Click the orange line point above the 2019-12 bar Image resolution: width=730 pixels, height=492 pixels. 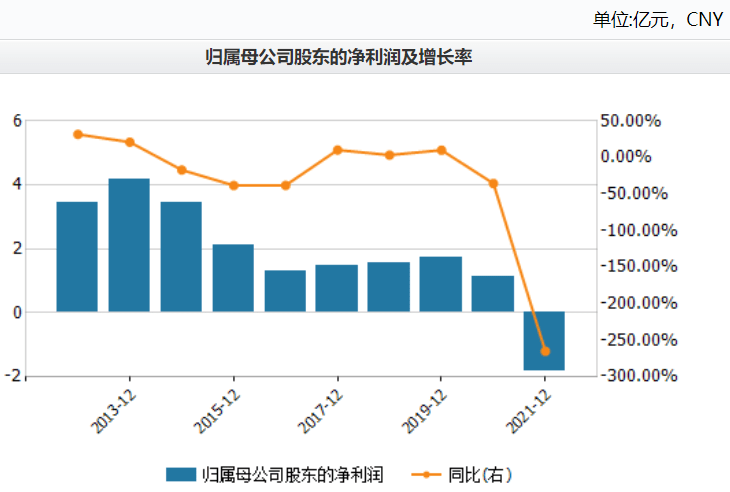[441, 150]
